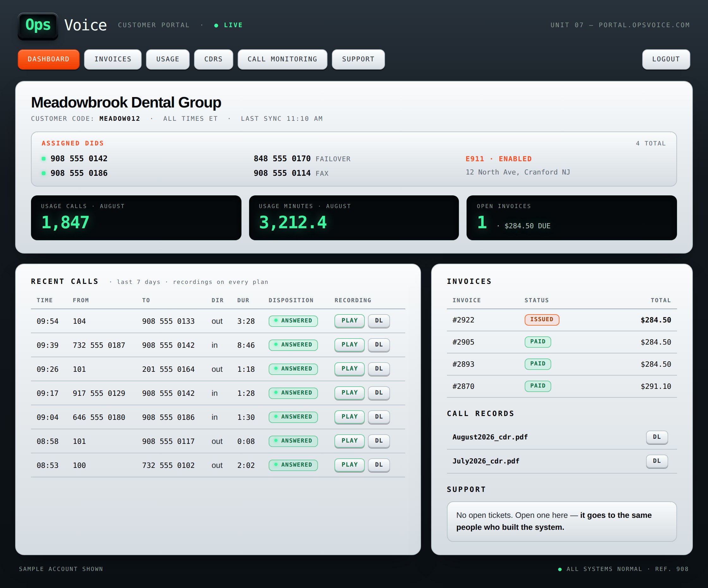This screenshot has height=588, width=708.
Task: Download recording of the 08:53 call
Action: point(379,465)
